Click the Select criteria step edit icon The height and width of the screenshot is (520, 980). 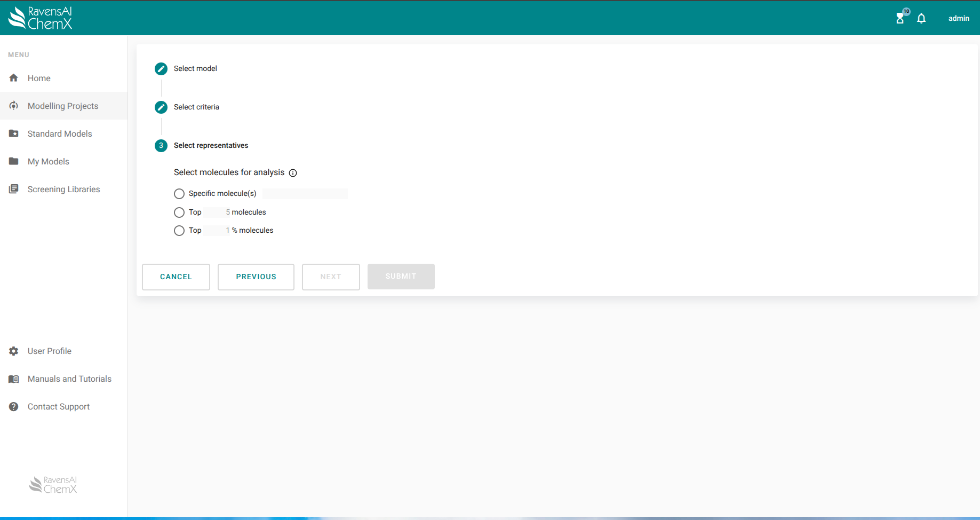[161, 107]
